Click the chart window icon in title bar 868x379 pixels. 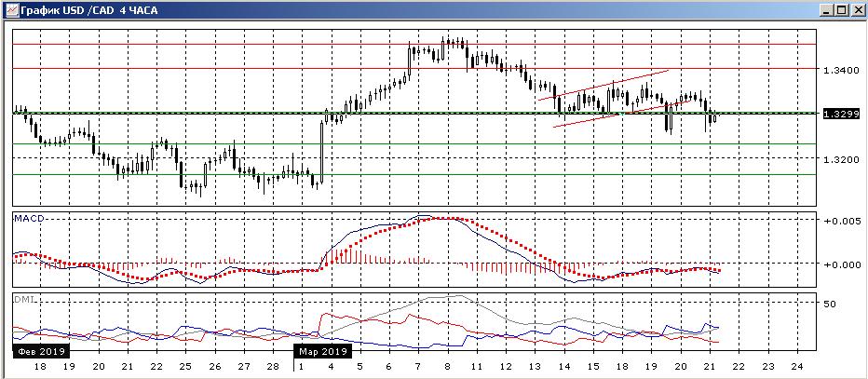9,10
